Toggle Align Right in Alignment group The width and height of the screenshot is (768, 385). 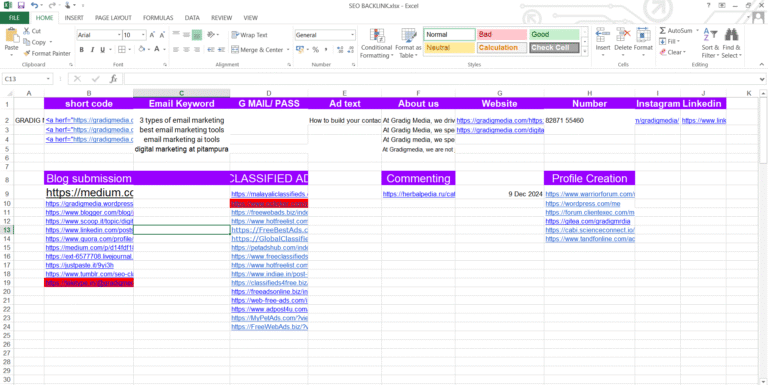(x=197, y=49)
